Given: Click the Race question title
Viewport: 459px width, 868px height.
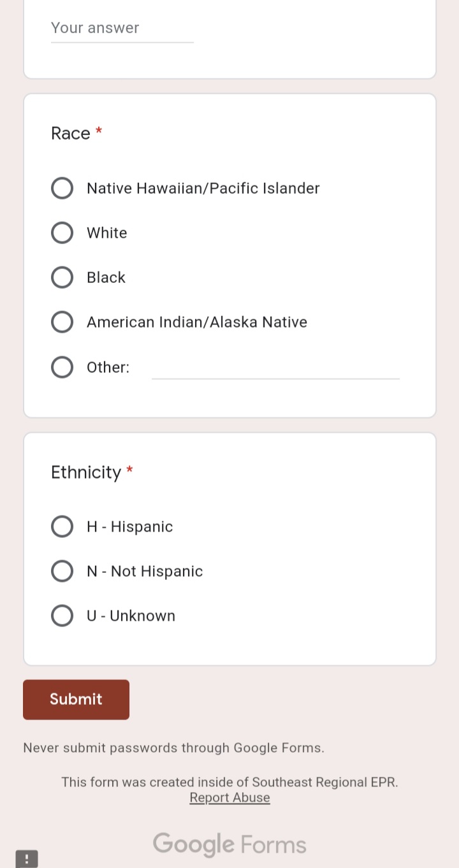Looking at the screenshot, I should pos(70,133).
